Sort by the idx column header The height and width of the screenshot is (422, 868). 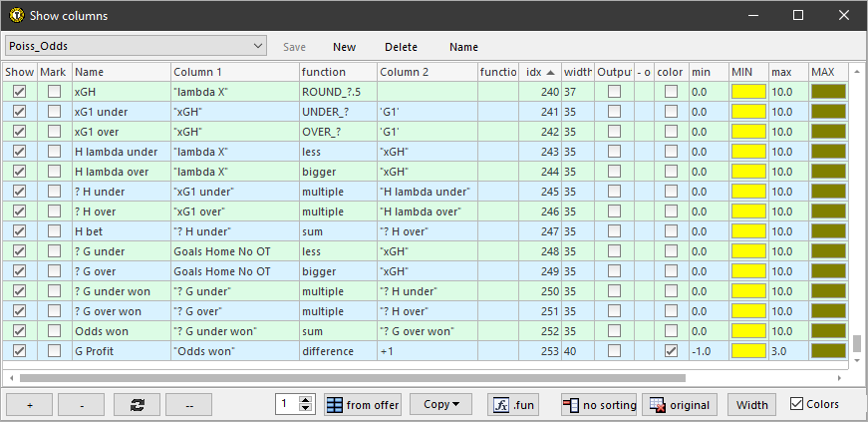click(x=540, y=73)
